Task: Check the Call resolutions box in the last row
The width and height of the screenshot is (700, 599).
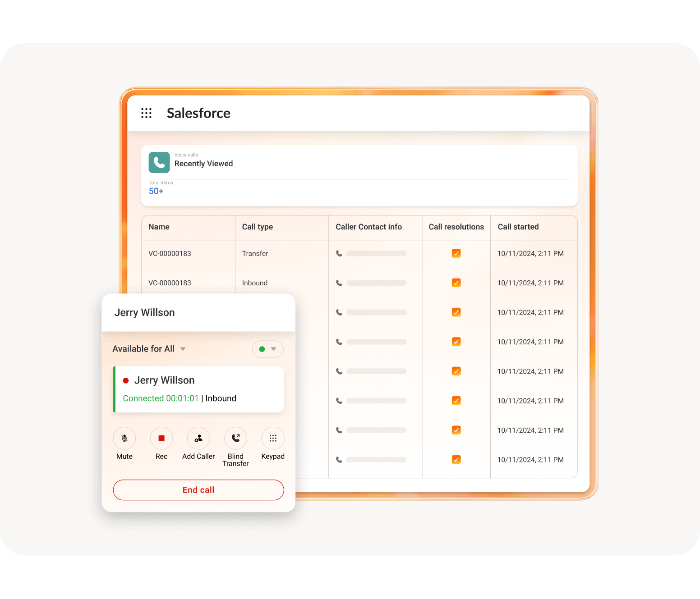Action: click(456, 459)
